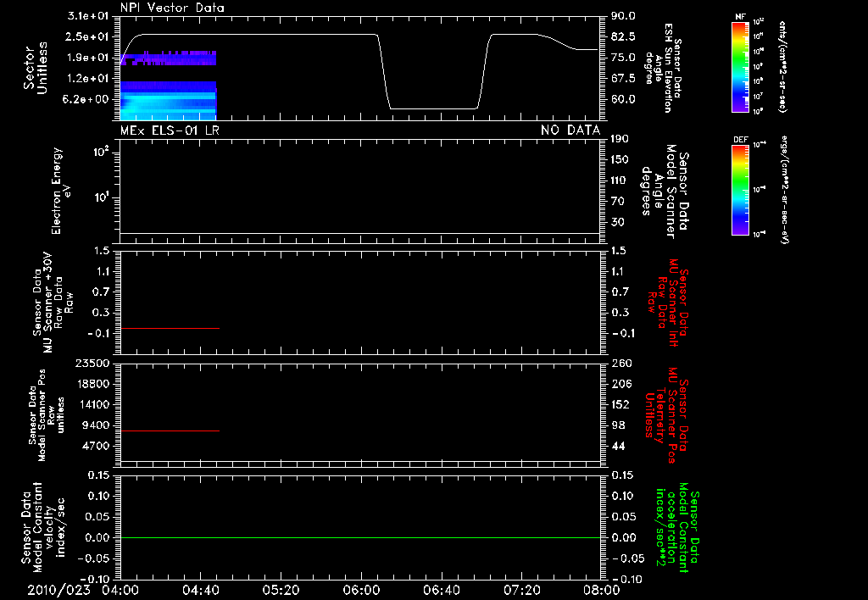Image resolution: width=868 pixels, height=600 pixels.
Task: Click the "30" scanner angle tick
Action: (x=617, y=222)
